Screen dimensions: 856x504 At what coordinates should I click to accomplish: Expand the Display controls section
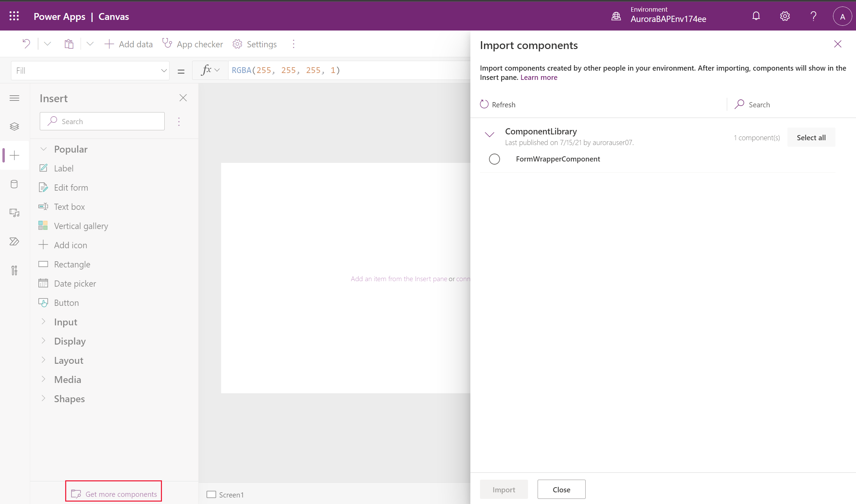[70, 341]
